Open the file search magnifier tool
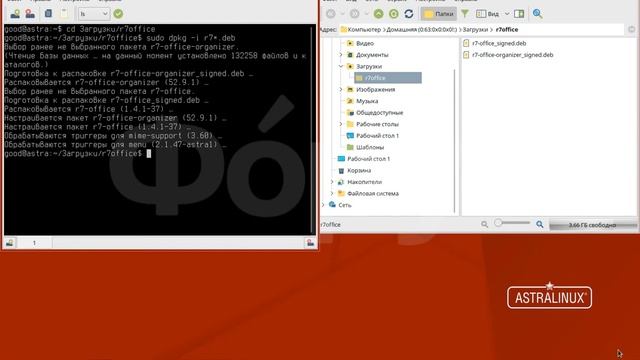The height and width of the screenshot is (360, 640). click(x=538, y=14)
